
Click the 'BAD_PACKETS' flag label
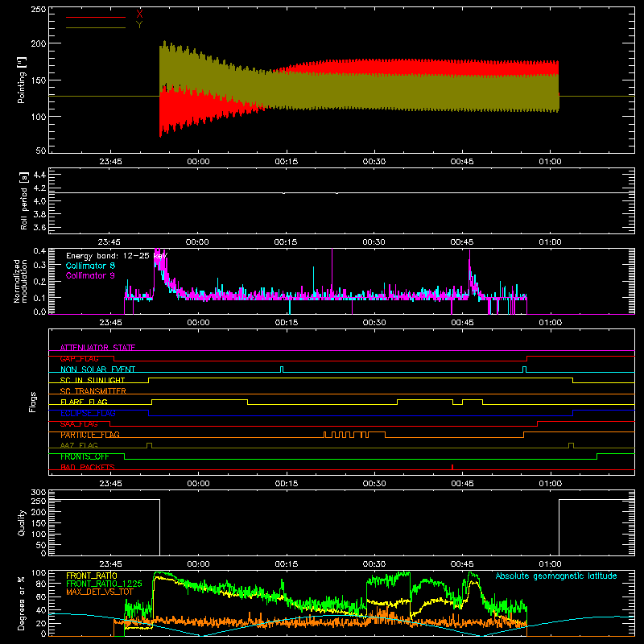pyautogui.click(x=88, y=467)
